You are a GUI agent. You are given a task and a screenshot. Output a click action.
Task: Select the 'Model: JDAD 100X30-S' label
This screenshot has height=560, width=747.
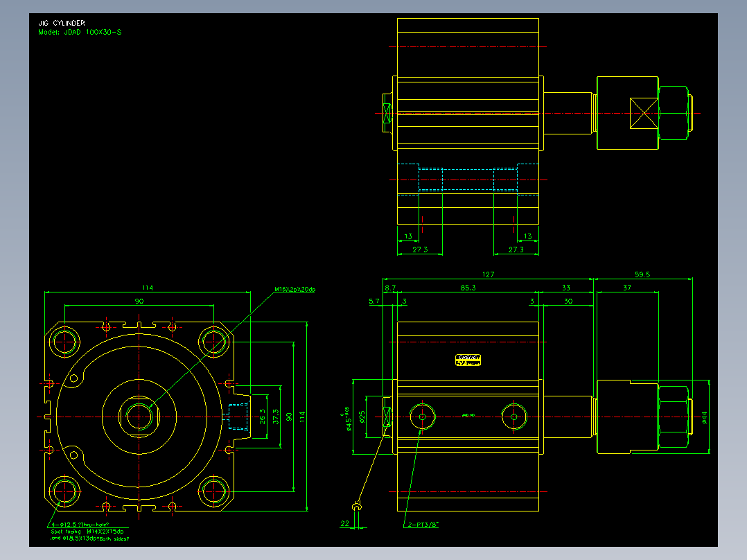(80, 33)
